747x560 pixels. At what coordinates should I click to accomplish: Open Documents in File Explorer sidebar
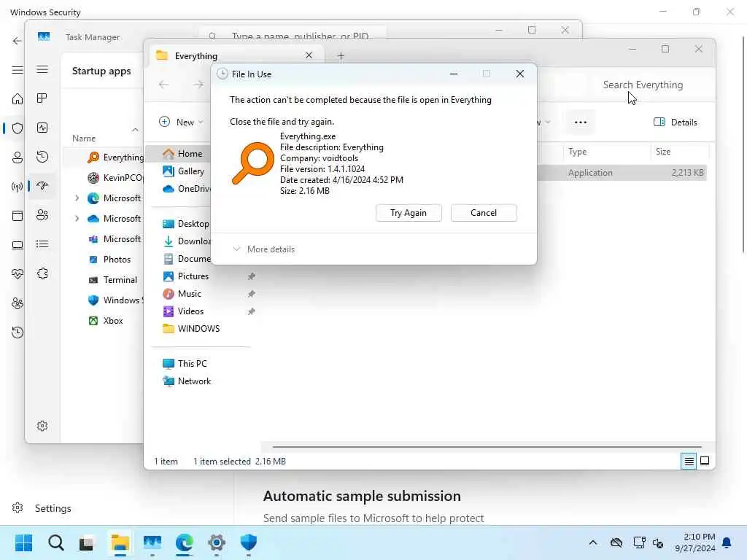[x=186, y=259]
